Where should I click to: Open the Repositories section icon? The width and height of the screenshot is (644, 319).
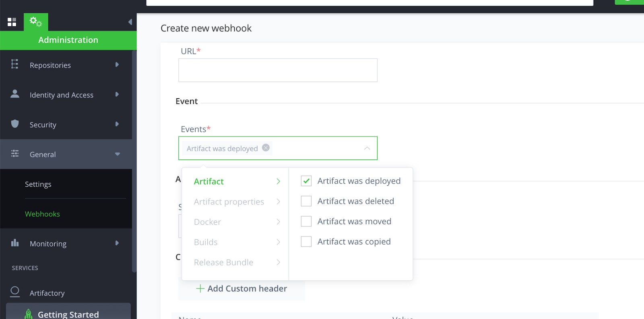click(14, 64)
